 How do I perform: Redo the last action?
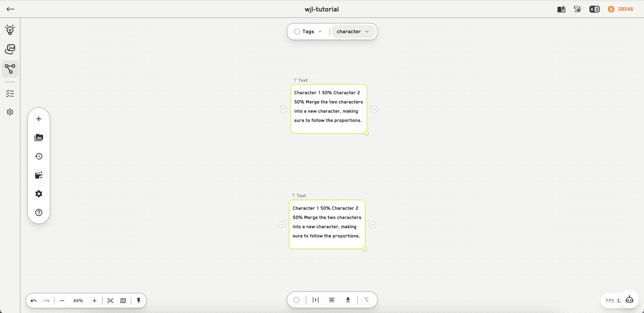coord(46,300)
